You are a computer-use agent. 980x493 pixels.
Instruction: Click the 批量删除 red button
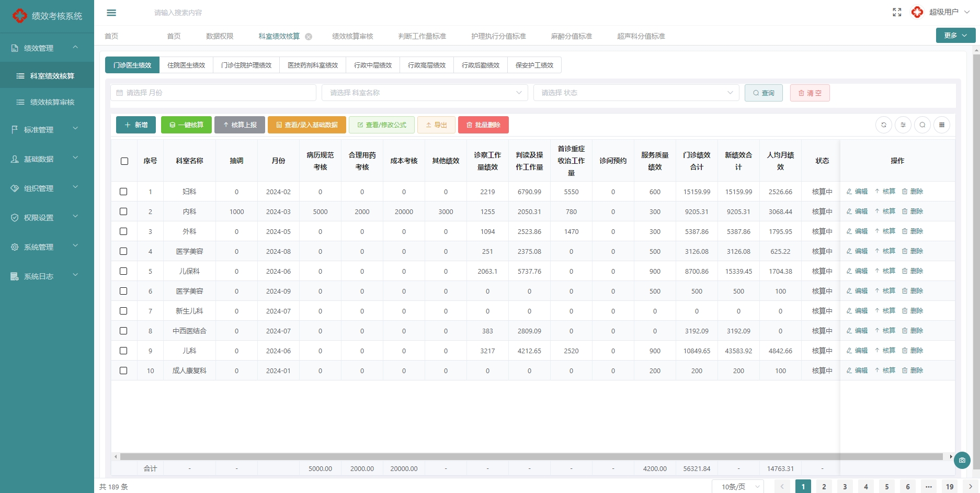coord(483,125)
